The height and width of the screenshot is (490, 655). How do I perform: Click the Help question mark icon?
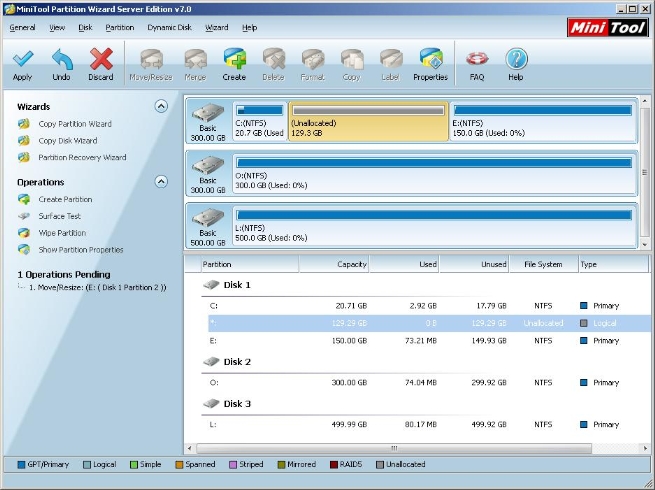tap(516, 59)
